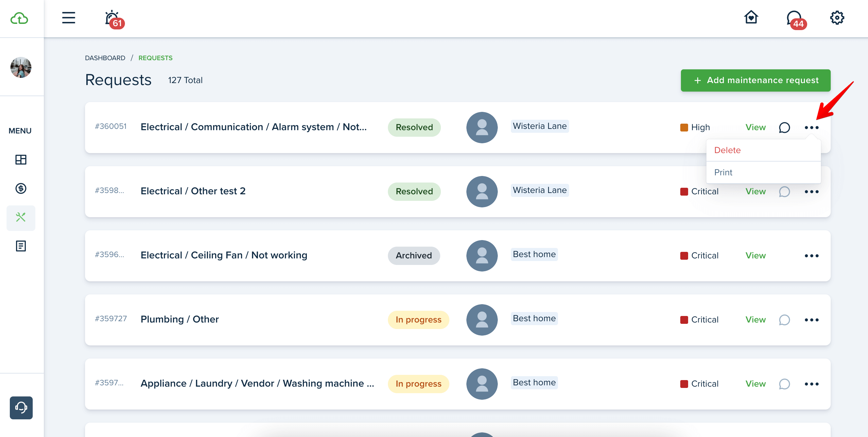Click the avatar on Alarm system request
Screen dimensions: 868x437
coord(482,127)
